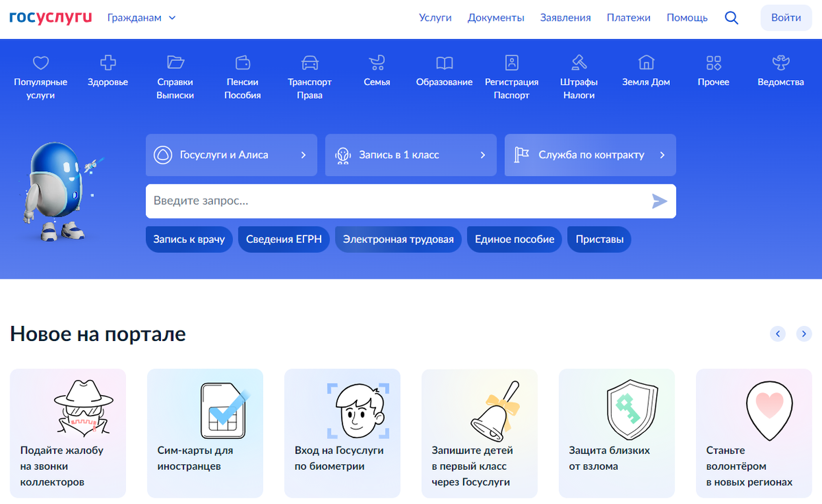Open Справки Выписки folder icon

tap(175, 62)
